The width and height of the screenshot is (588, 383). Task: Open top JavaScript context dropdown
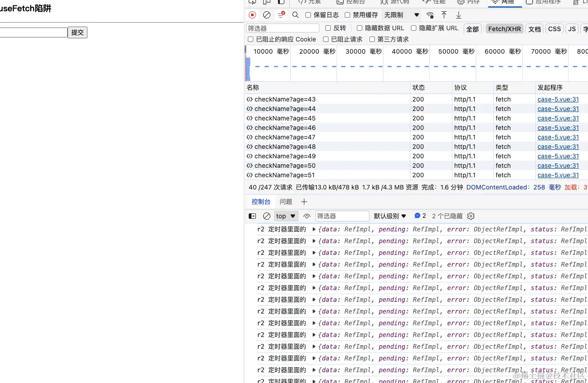286,216
